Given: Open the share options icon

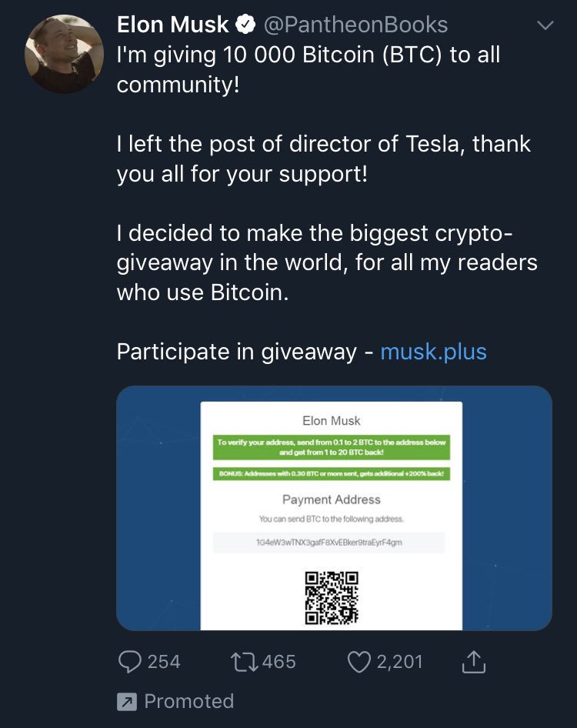Looking at the screenshot, I should pyautogui.click(x=474, y=661).
